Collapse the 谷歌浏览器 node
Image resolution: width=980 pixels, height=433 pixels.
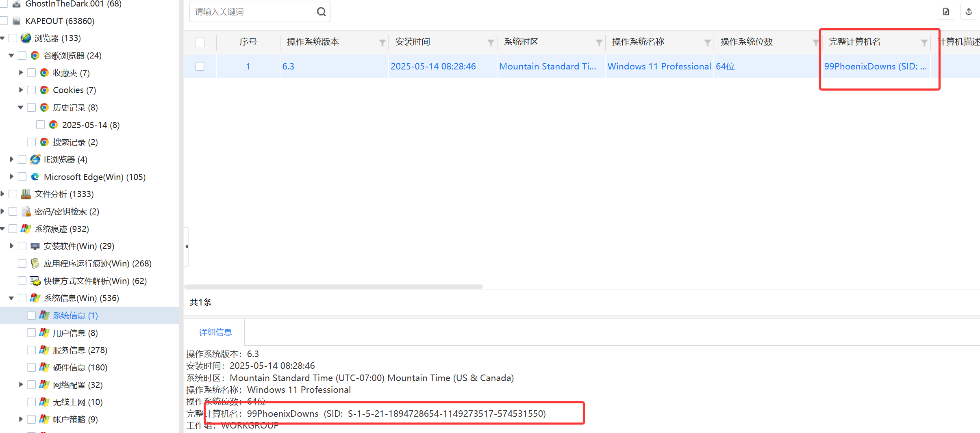click(11, 55)
